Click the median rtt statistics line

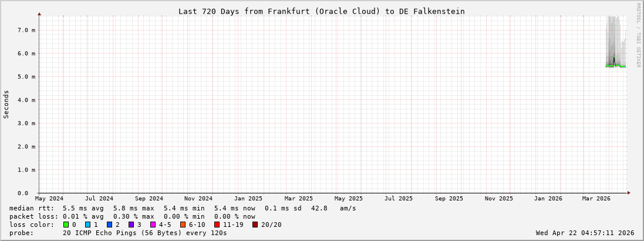182,208
